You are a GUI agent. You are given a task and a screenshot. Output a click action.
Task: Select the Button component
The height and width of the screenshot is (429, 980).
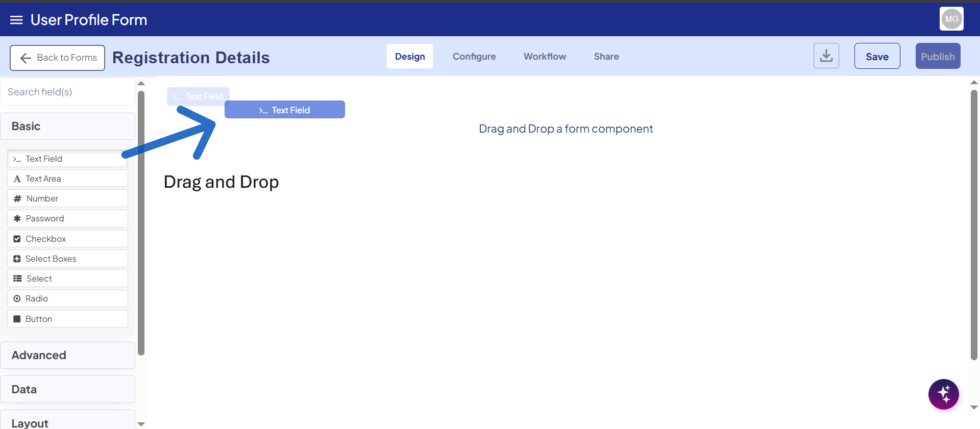point(67,319)
